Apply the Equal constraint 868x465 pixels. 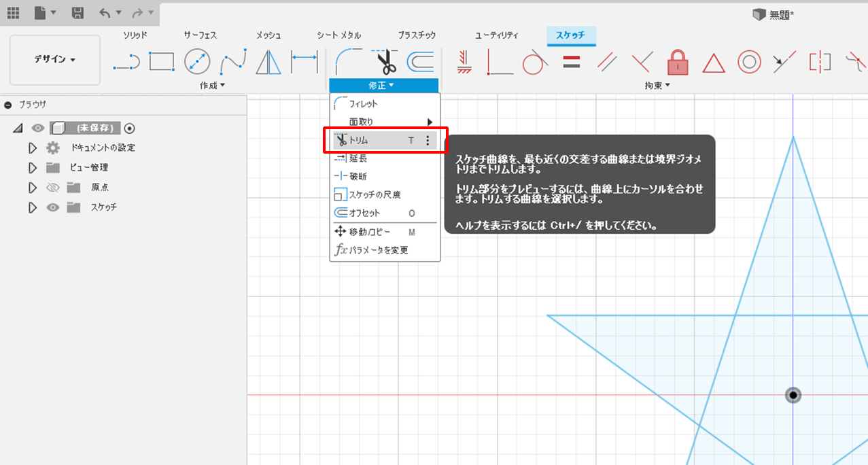[x=571, y=62]
